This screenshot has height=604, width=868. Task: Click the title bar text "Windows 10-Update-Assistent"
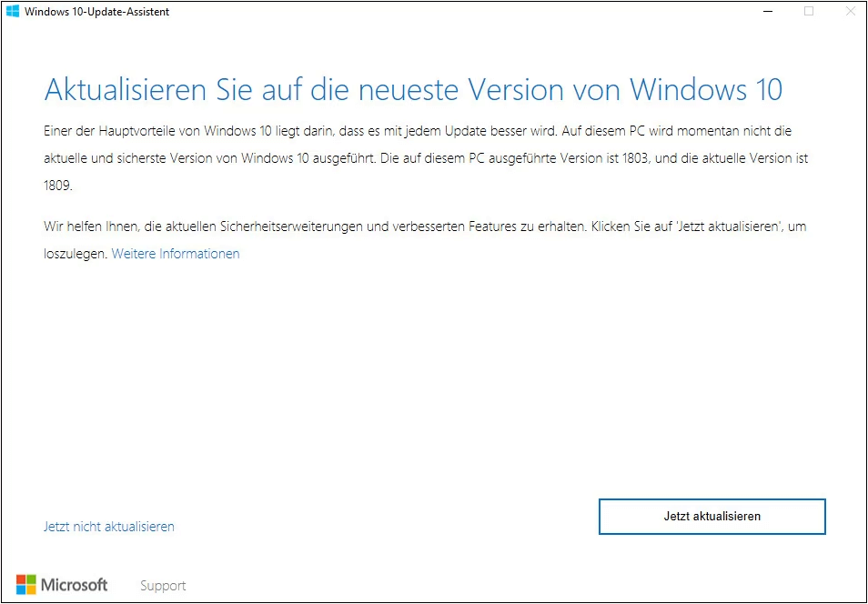[96, 12]
